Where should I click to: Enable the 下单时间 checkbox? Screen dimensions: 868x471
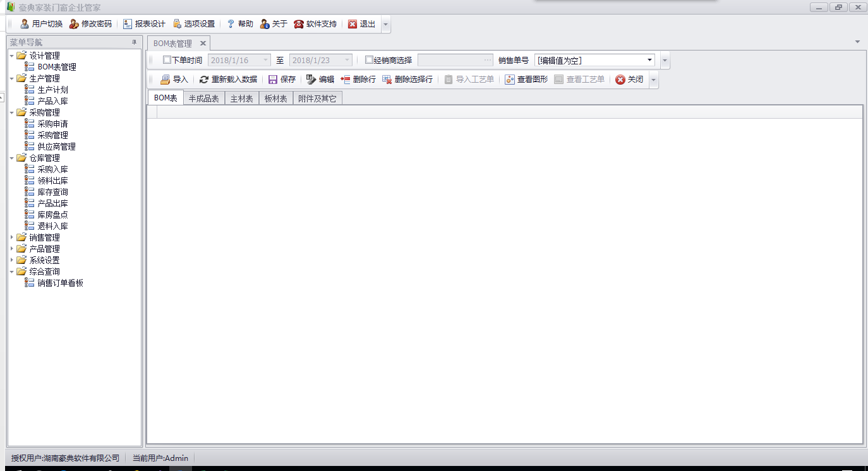(x=167, y=61)
